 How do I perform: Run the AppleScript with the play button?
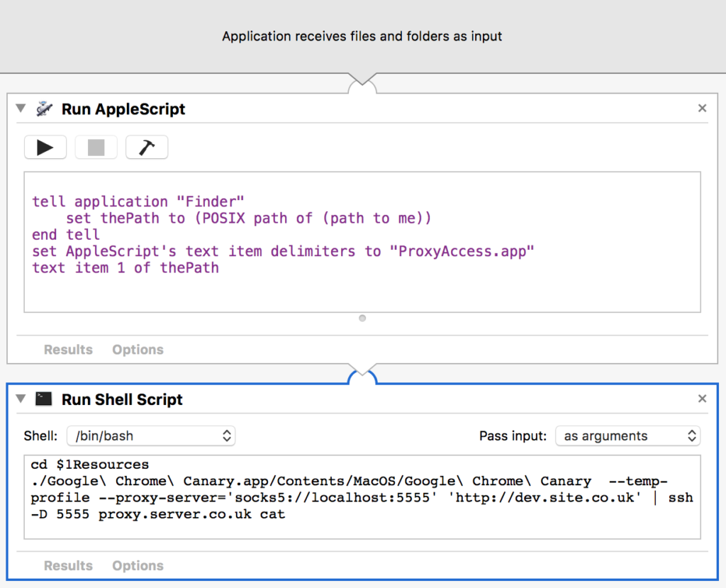[x=45, y=148]
